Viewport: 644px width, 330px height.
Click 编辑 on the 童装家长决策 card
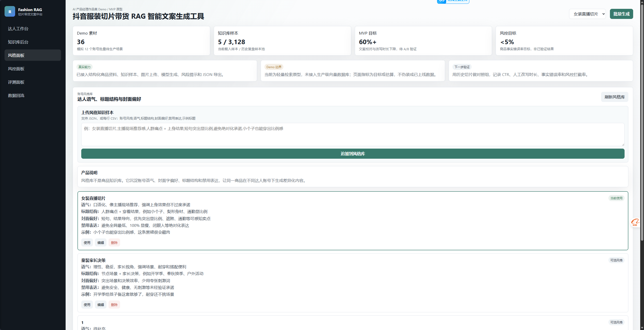pos(101,305)
